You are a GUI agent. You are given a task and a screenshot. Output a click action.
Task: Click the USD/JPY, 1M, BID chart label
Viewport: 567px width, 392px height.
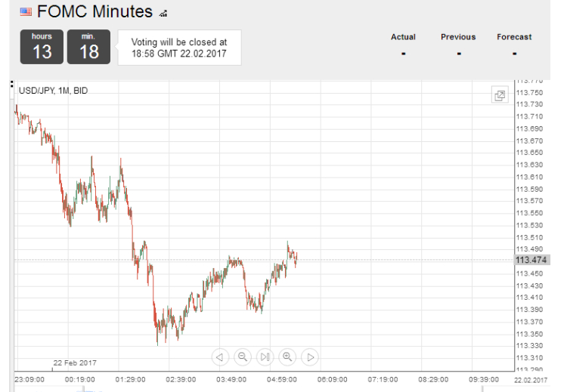(x=53, y=91)
